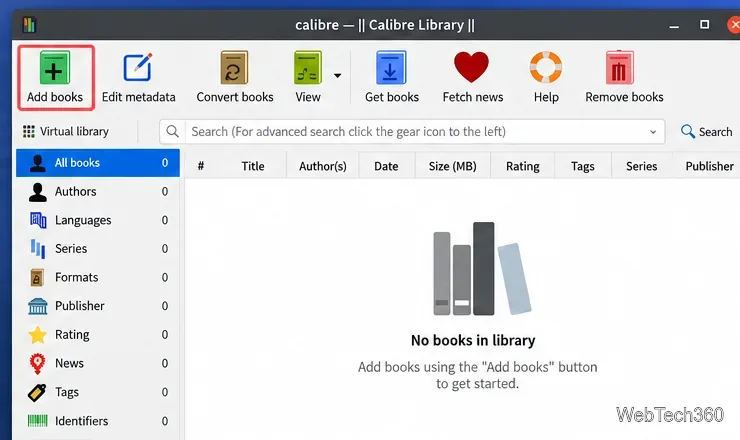The image size is (740, 440).
Task: Open the Series sidebar category
Action: 98,249
